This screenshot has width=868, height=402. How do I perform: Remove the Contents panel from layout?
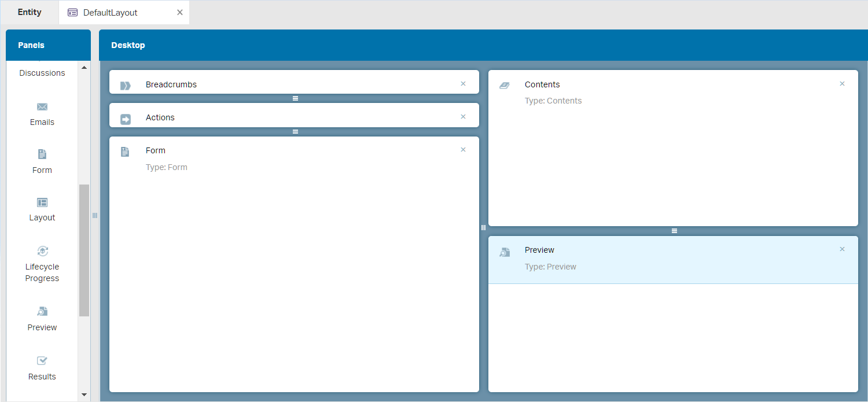tap(842, 84)
